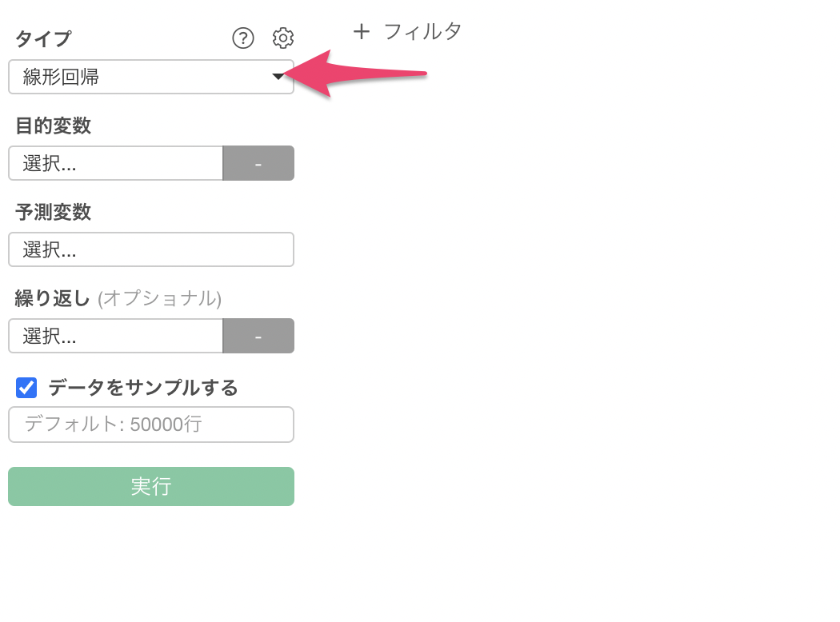The width and height of the screenshot is (840, 622).
Task: Open the 繰り返し column selector
Action: [x=116, y=336]
